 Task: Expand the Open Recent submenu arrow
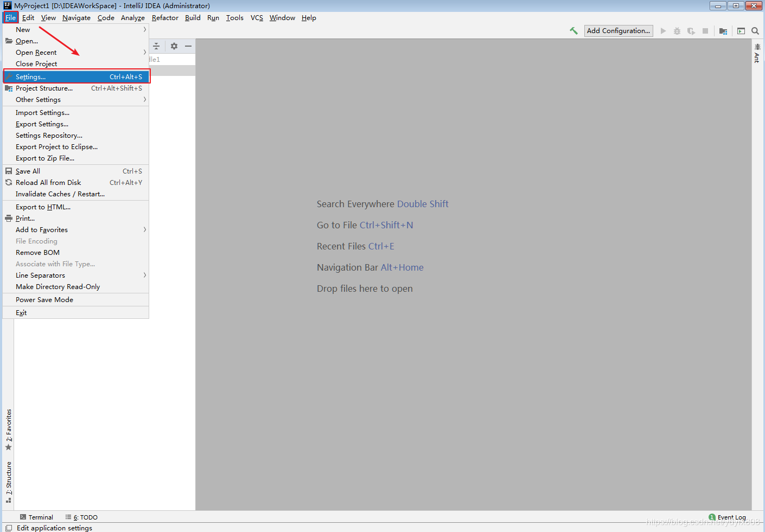point(144,52)
